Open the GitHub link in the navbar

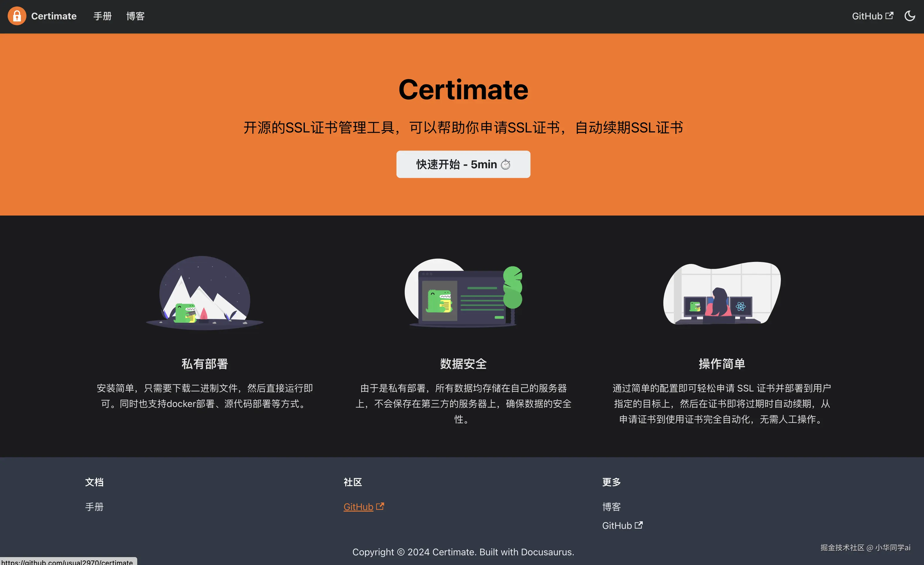tap(872, 16)
